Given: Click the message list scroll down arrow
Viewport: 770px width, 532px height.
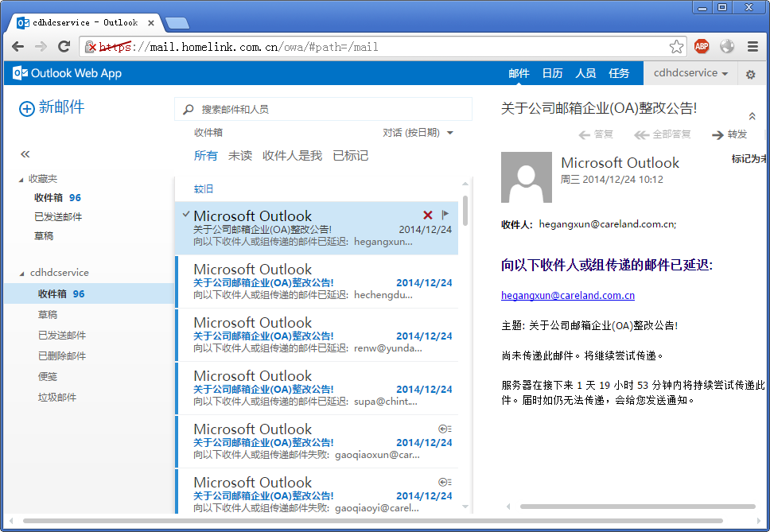Looking at the screenshot, I should 465,507.
